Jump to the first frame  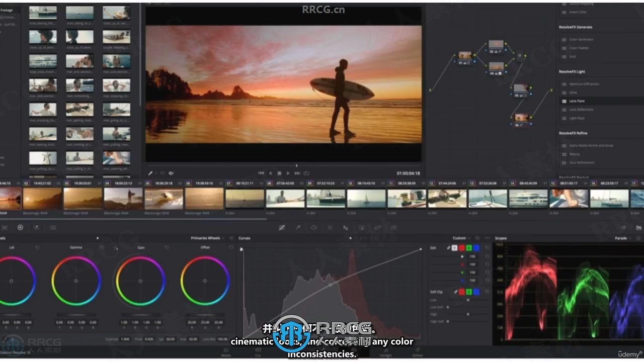point(261,173)
